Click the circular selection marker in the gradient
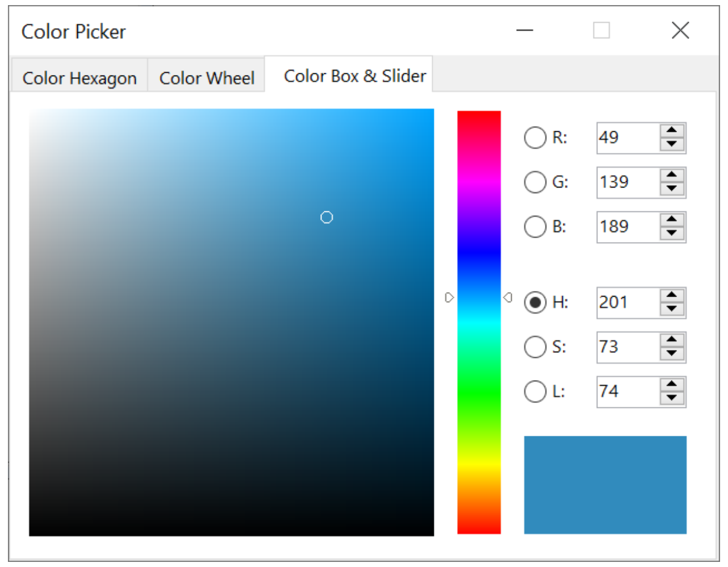 tap(327, 217)
